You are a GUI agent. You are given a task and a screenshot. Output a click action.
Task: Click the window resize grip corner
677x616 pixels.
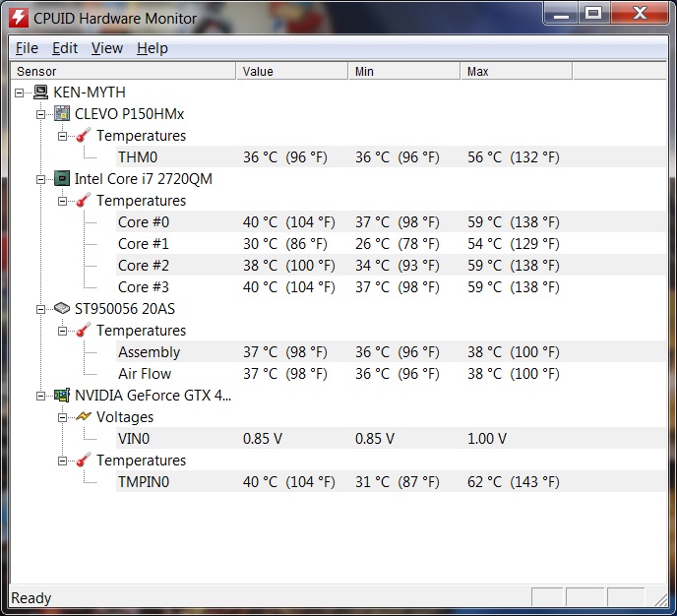tap(660, 598)
